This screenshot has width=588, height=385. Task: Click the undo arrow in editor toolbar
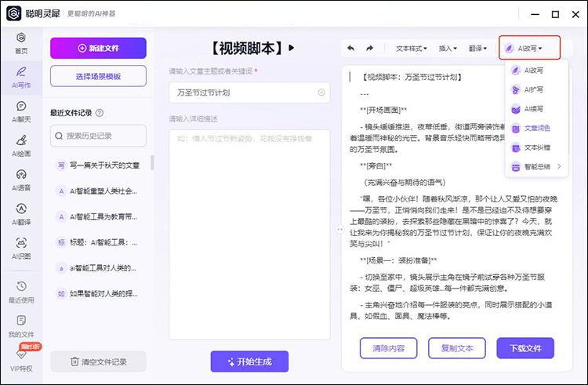point(350,49)
